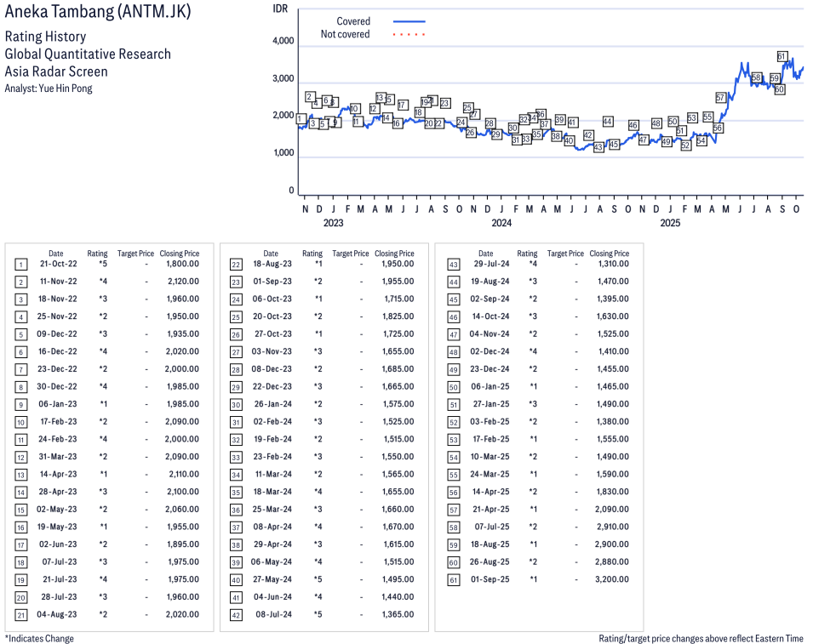
Task: Select the row number 42 box in the table
Action: click(x=236, y=615)
